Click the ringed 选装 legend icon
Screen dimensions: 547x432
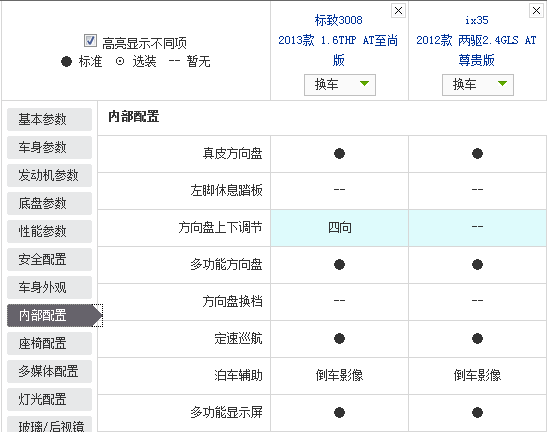pos(120,62)
